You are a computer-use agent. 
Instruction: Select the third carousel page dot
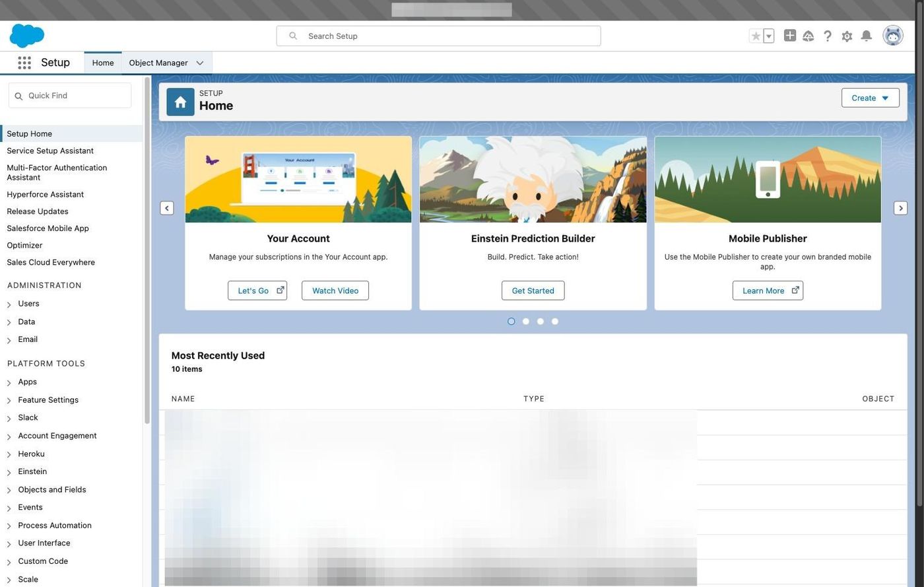point(540,322)
